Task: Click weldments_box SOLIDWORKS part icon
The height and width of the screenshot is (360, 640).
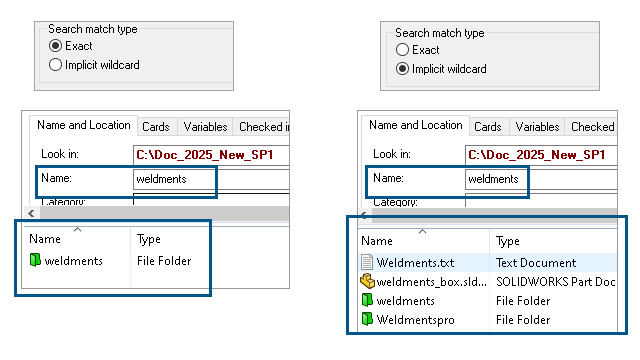Action: [367, 281]
